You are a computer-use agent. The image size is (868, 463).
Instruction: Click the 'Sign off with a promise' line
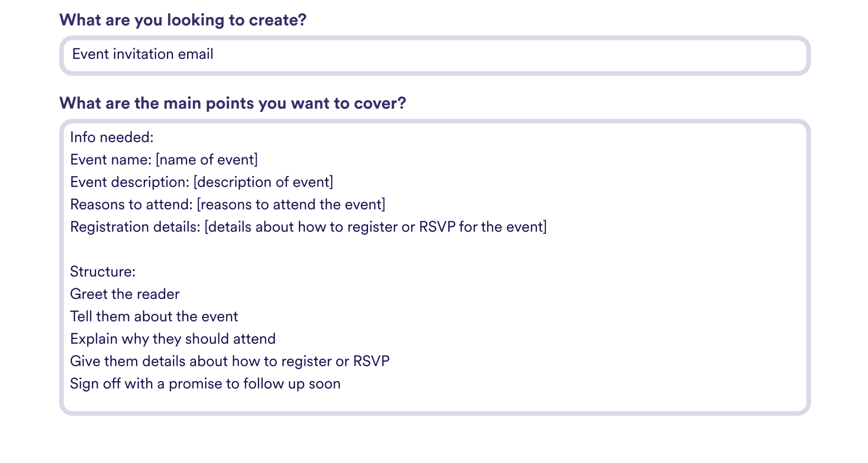(205, 383)
